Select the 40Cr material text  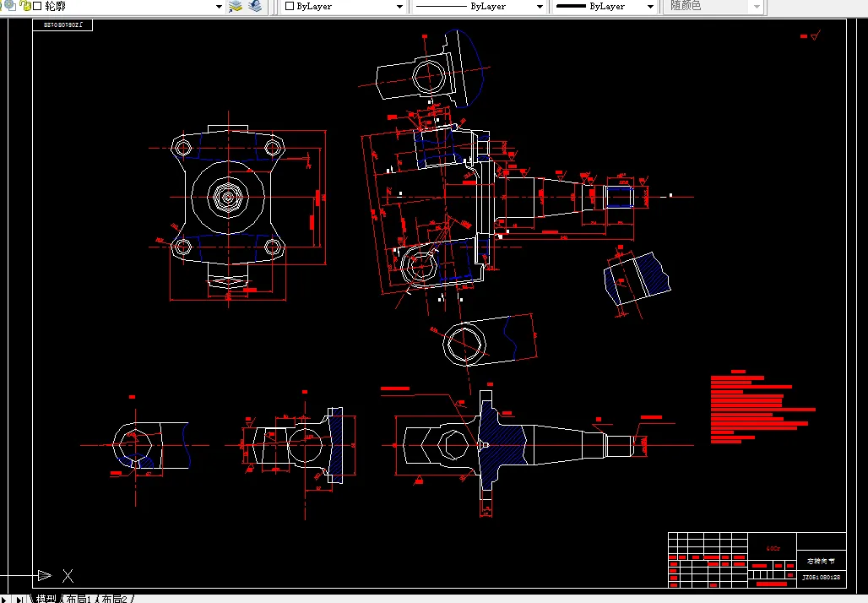coord(773,549)
